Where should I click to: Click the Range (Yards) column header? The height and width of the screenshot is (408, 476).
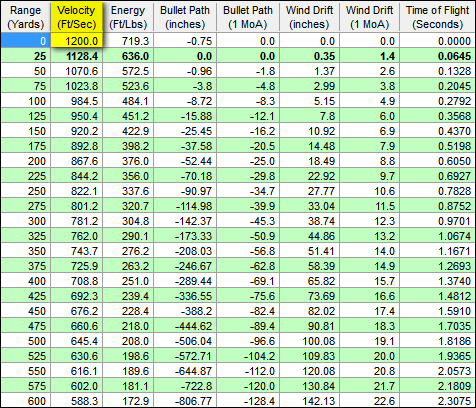click(x=26, y=17)
